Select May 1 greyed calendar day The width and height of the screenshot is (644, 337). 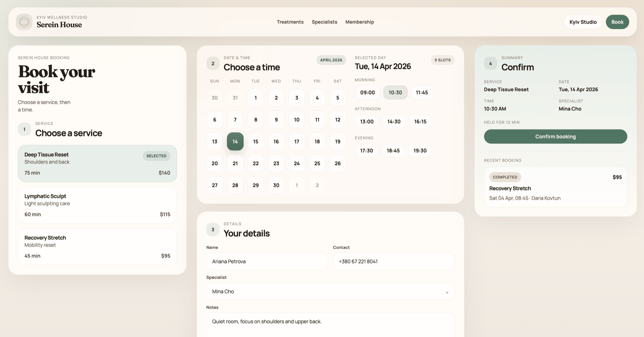(x=297, y=185)
